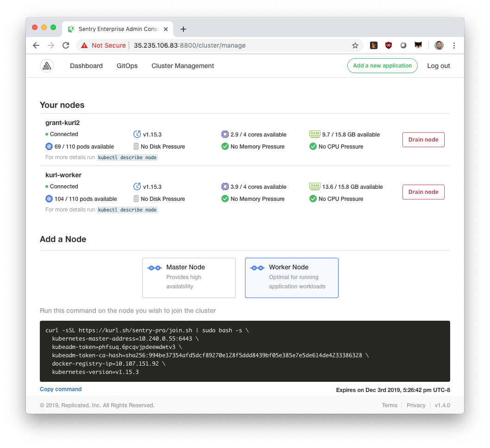Click the CPU pressure checkmark for kurl-worker

click(x=313, y=199)
